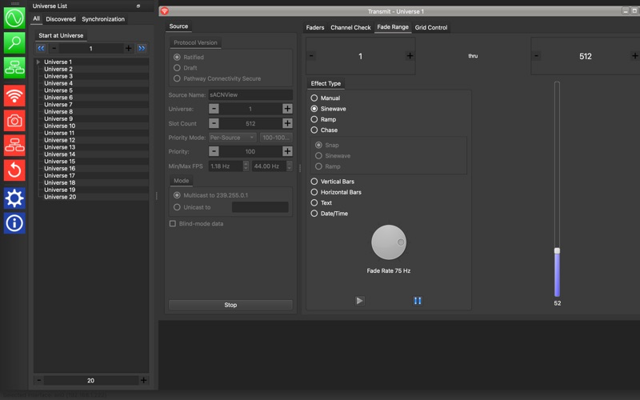Click the red camera snapshot icon
The height and width of the screenshot is (400, 640).
pyautogui.click(x=14, y=121)
